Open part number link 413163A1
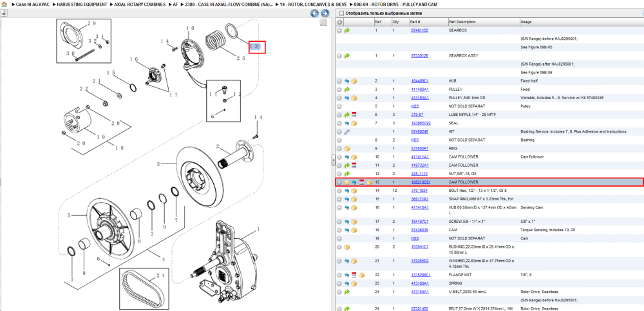Viewport: 644px width, 311px height. click(420, 98)
